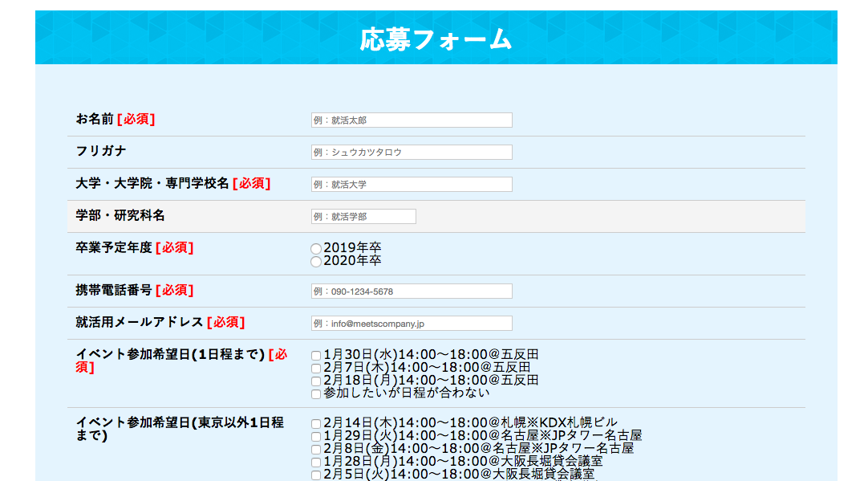
Task: Click the 就活用メールアドレス label text
Action: [x=140, y=323]
